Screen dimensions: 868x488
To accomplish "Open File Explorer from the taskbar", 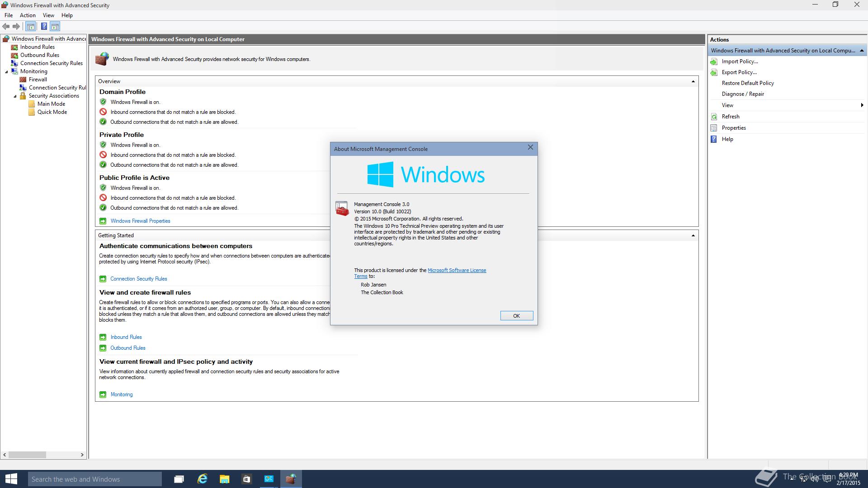I will point(224,479).
